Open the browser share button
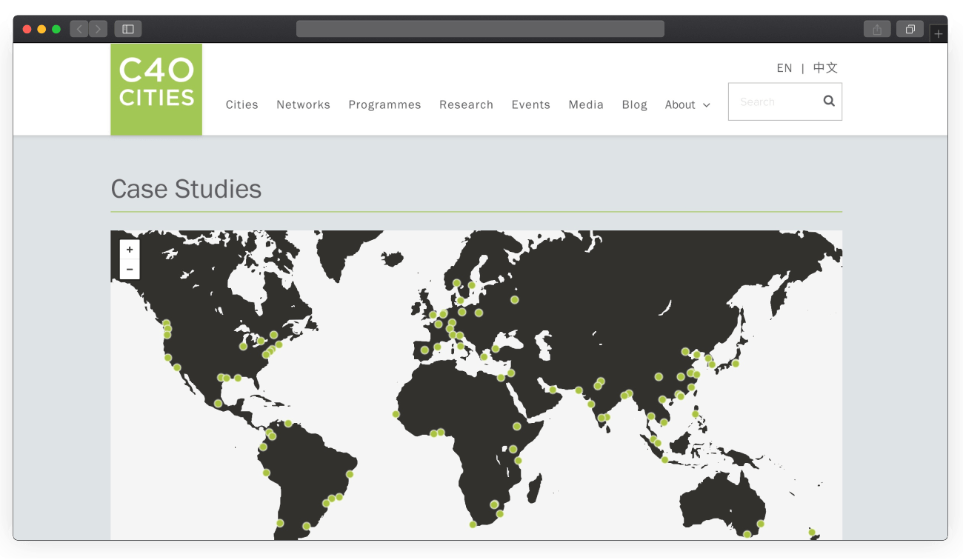The width and height of the screenshot is (963, 560). 877,29
